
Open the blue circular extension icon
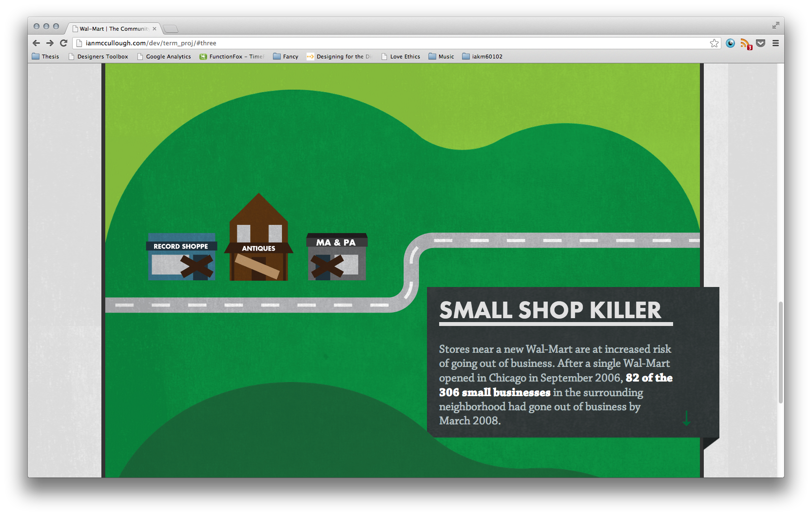point(730,43)
